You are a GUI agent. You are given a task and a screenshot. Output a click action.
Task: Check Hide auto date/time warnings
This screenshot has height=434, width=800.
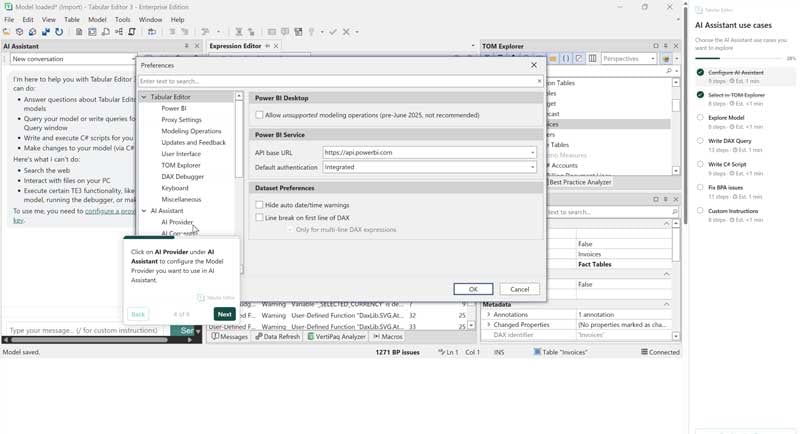click(259, 205)
